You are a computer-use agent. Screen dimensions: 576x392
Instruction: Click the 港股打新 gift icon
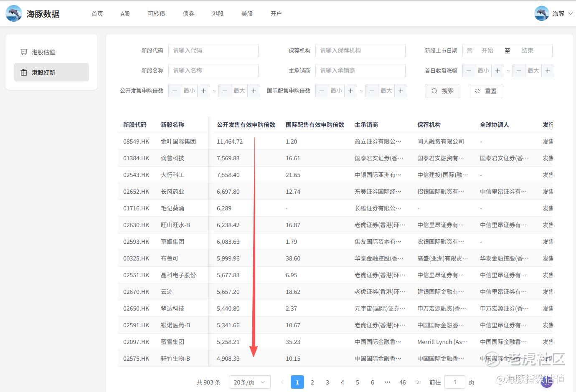tap(24, 72)
